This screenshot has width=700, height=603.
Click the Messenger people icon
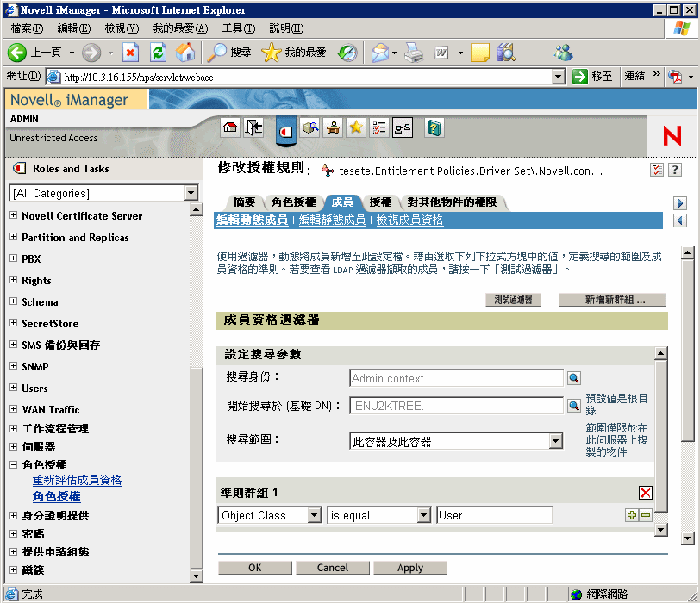tap(563, 53)
